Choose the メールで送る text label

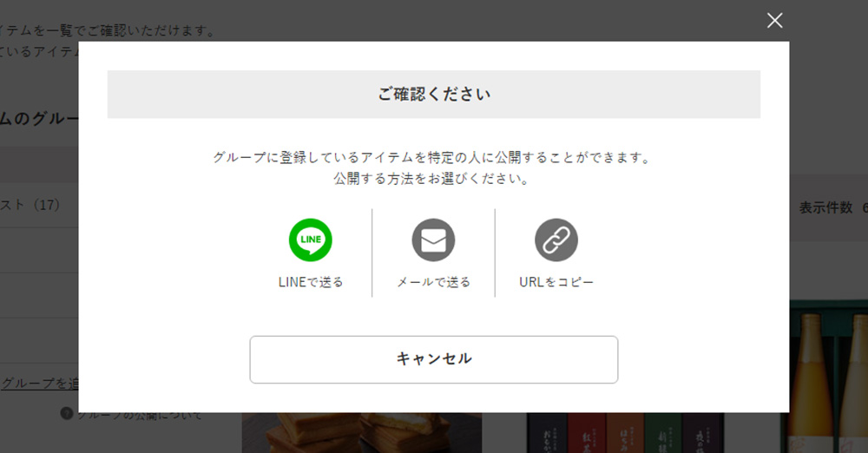[433, 282]
